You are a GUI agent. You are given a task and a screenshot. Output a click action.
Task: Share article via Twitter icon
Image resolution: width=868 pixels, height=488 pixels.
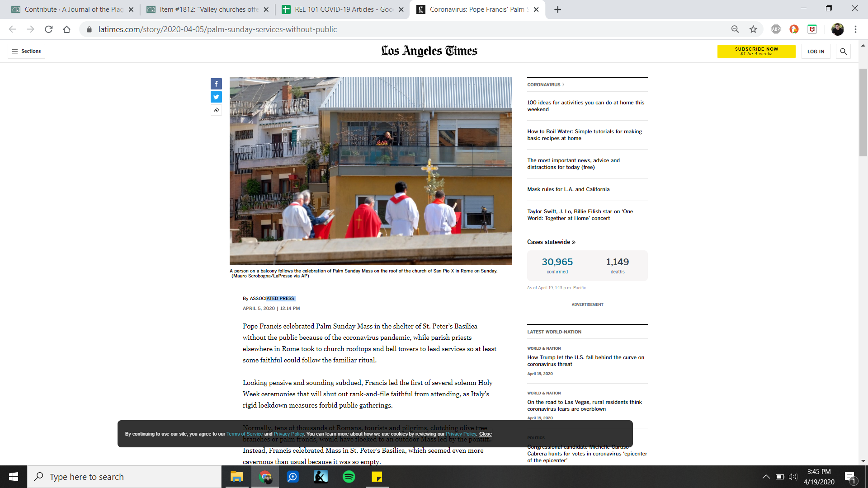[216, 97]
